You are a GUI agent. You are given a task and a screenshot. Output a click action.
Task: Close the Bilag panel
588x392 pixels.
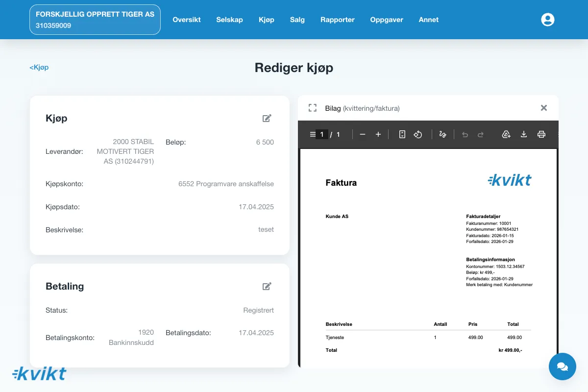(x=543, y=108)
